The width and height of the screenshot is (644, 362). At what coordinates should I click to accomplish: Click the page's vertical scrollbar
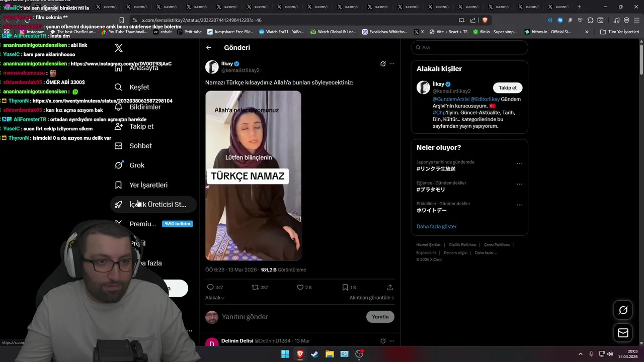click(641, 60)
